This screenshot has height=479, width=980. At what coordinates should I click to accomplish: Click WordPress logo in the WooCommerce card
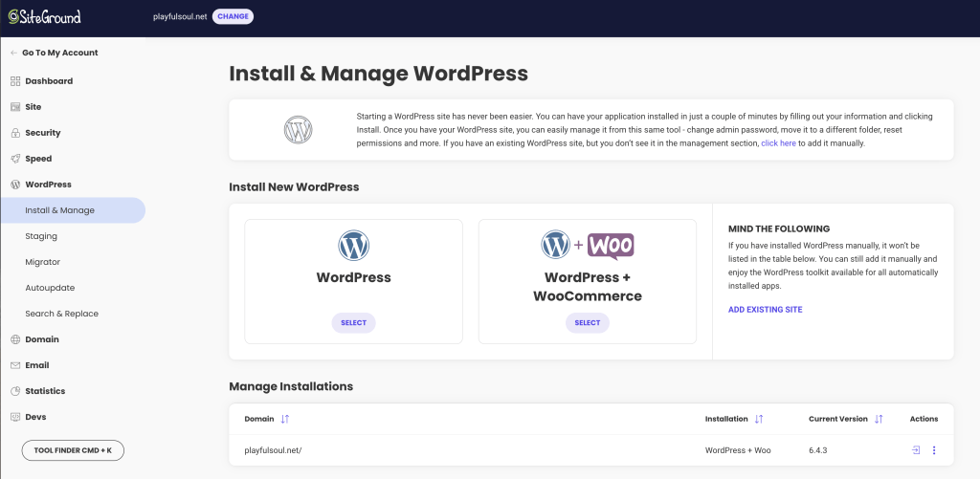(x=556, y=244)
